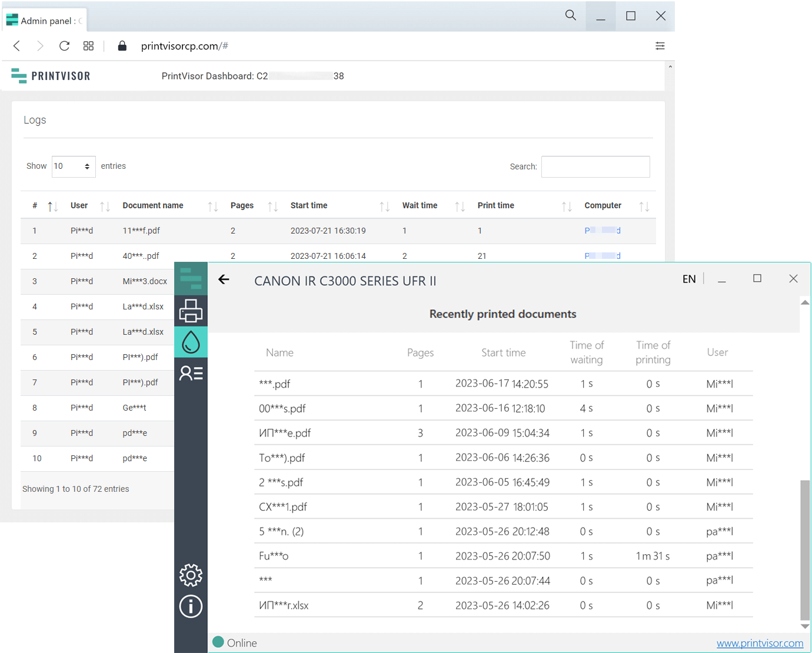Switch to the Admin panel tab
Image resolution: width=812 pixels, height=653 pixels.
point(45,21)
